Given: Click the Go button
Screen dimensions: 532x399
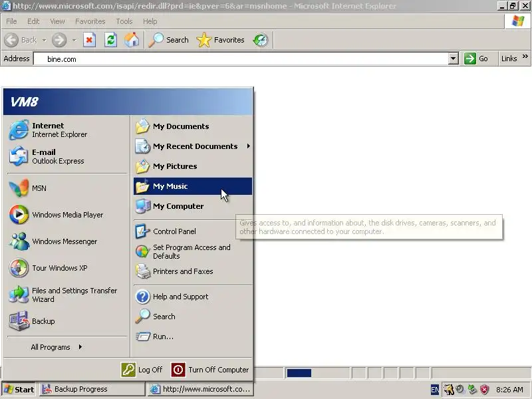Looking at the screenshot, I should click(476, 59).
